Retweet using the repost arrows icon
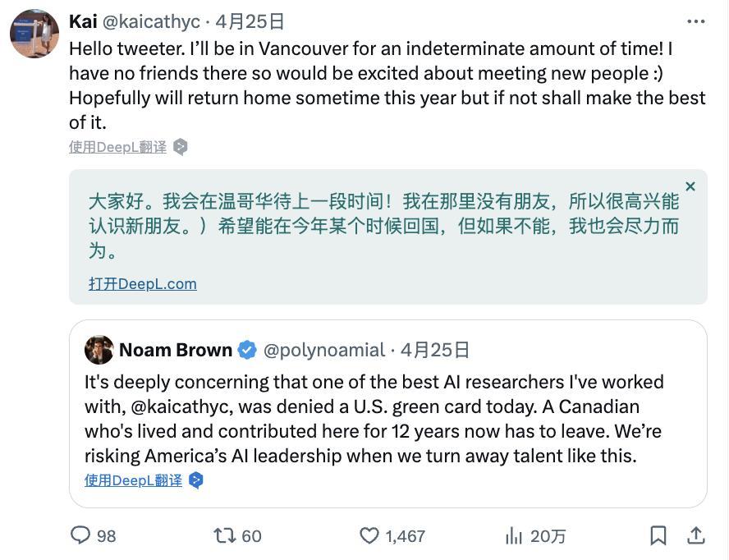This screenshot has height=560, width=729. click(225, 535)
